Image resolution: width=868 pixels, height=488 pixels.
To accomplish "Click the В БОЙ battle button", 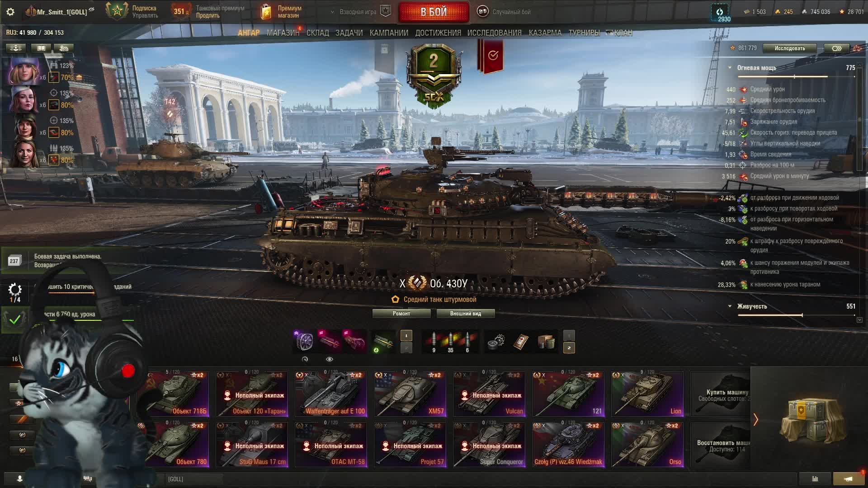I will coord(434,12).
